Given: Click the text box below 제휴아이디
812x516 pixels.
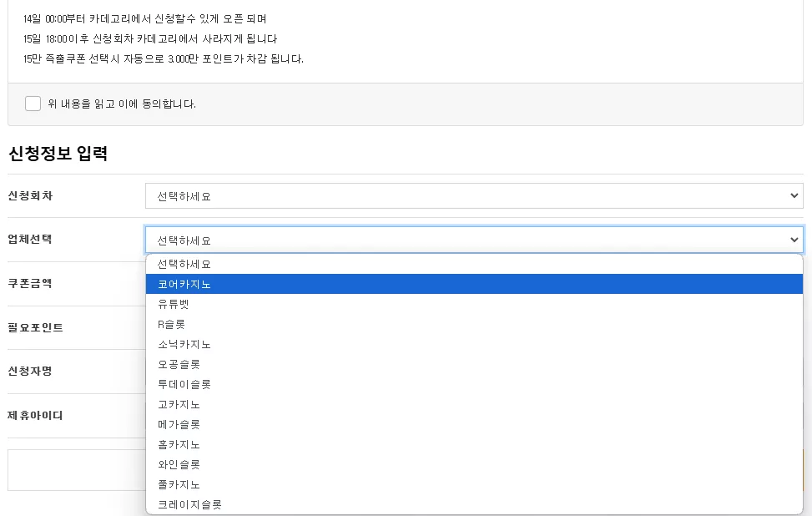Looking at the screenshot, I should tap(77, 470).
